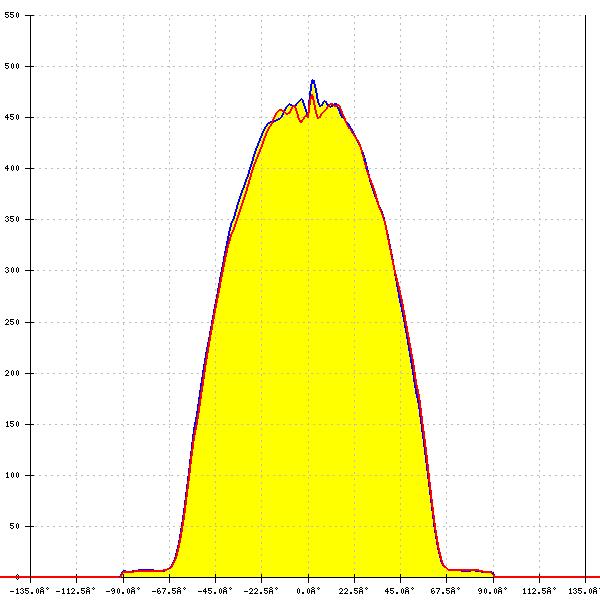Select the 67.5° x-axis label
600x600 pixels.
click(445, 591)
